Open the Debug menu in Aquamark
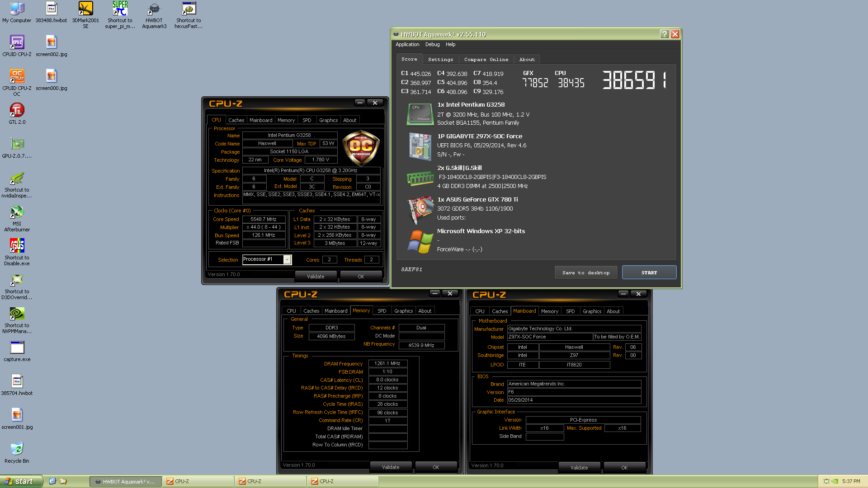 point(432,44)
